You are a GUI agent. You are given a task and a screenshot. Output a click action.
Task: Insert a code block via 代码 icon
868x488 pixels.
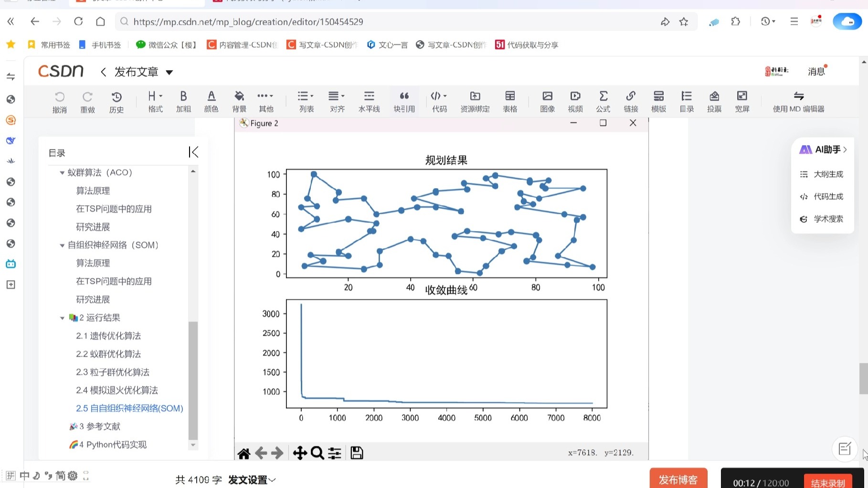point(439,102)
